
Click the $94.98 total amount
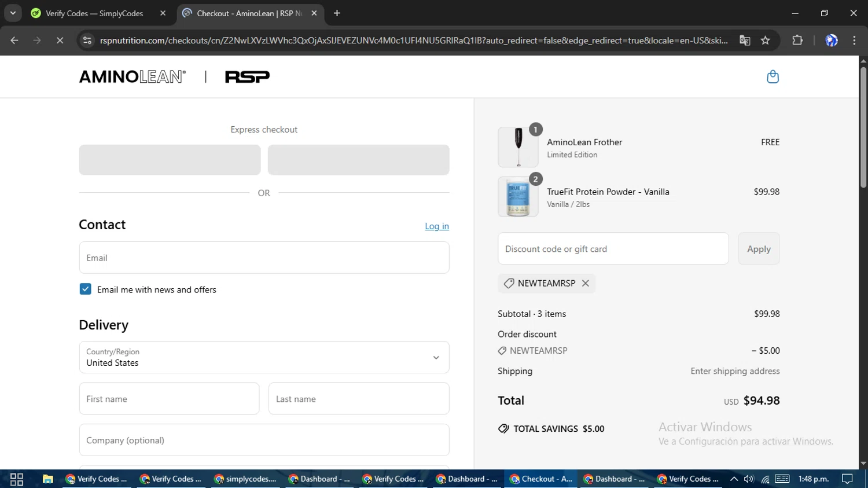pos(762,401)
